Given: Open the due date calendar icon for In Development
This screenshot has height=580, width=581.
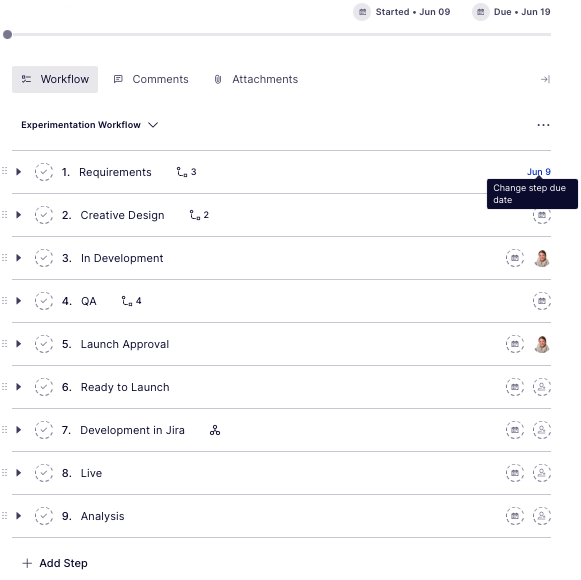Looking at the screenshot, I should coord(515,258).
